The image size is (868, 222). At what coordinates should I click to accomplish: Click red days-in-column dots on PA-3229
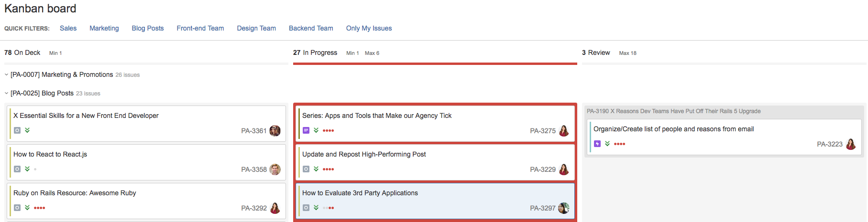329,169
